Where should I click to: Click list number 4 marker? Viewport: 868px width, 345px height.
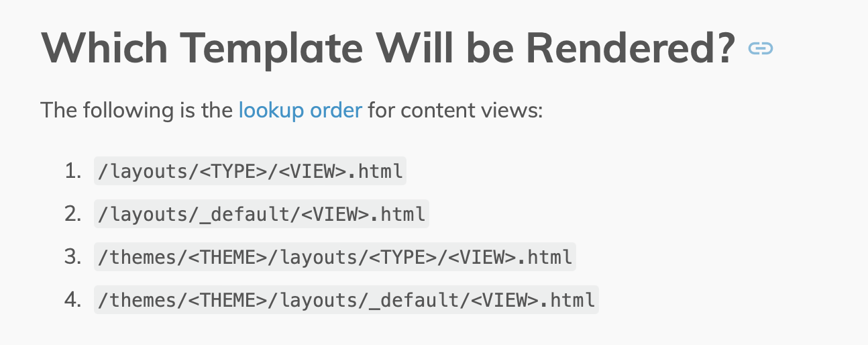pos(72,300)
